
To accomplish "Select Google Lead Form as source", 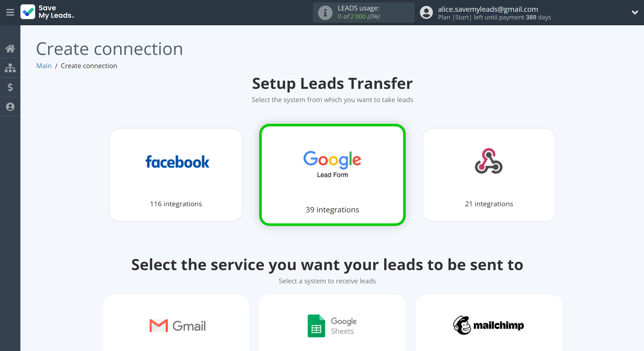I will click(332, 175).
